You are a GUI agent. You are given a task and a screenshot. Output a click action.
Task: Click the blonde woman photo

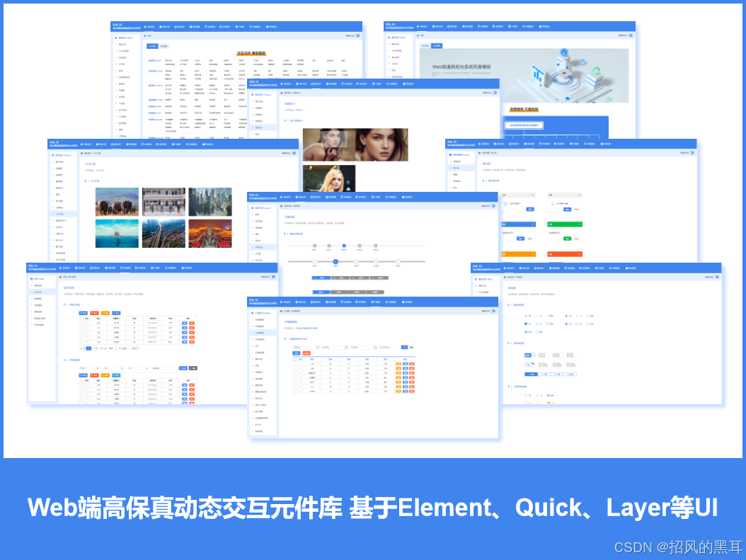click(329, 178)
